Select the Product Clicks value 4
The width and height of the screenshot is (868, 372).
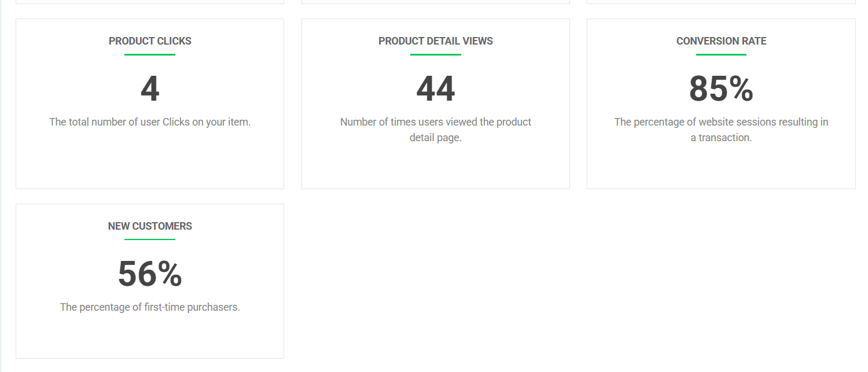[x=150, y=89]
